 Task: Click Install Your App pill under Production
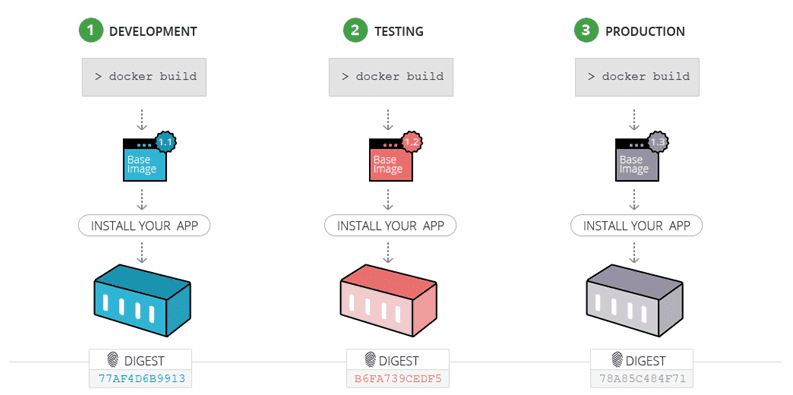637,225
